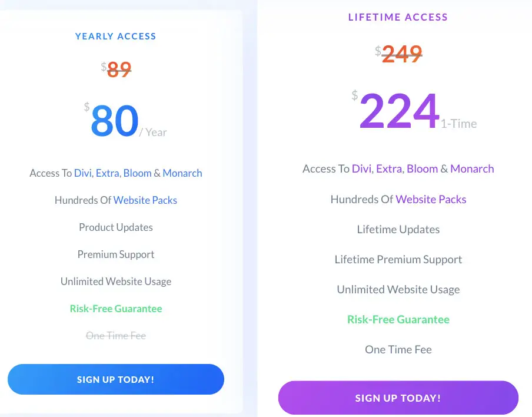Click the $80 per year price
Viewport: 532px width, 417px height.
click(125, 120)
